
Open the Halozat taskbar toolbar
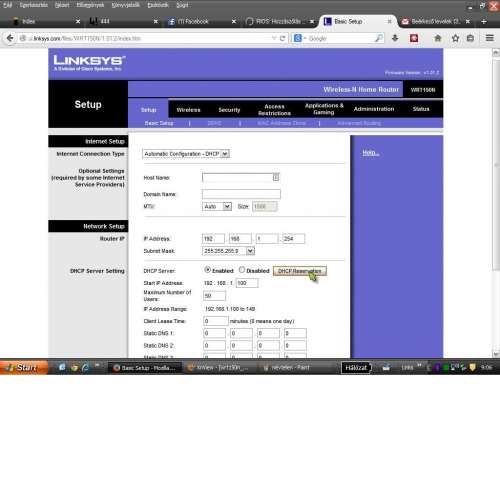[356, 367]
